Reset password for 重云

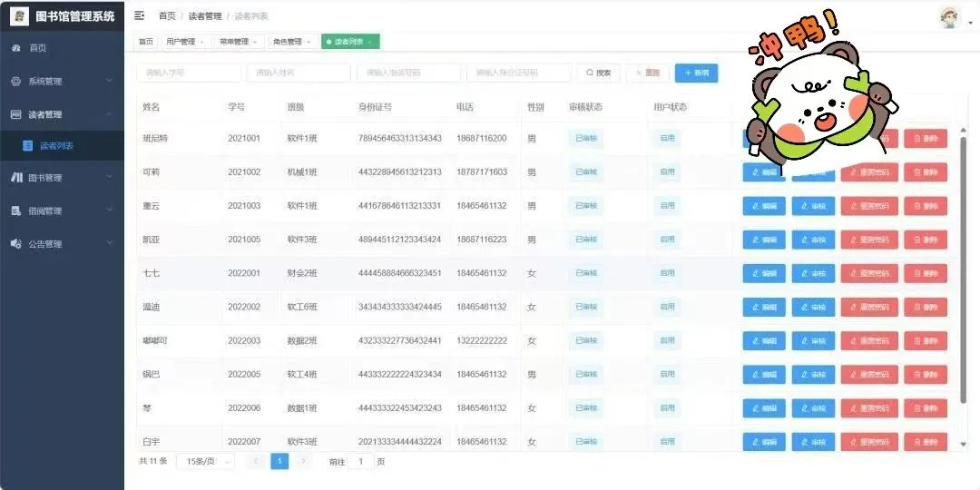point(869,206)
